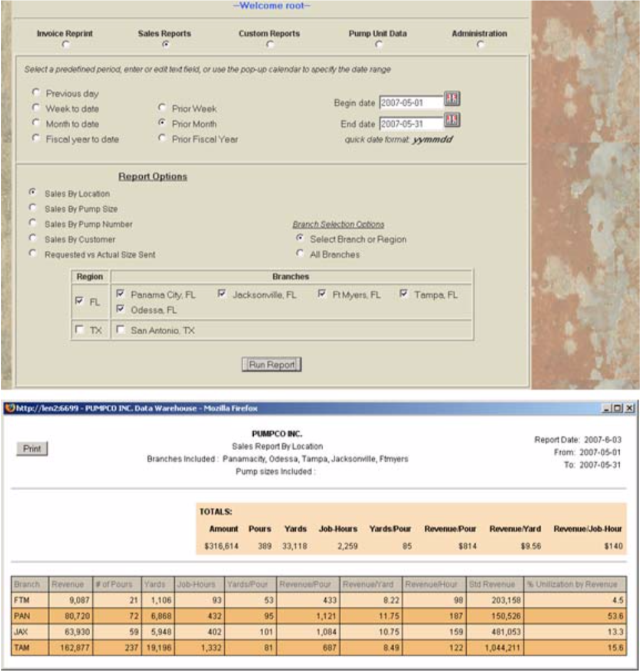The image size is (641, 672).
Task: Choose the Month to date period
Action: [x=36, y=123]
